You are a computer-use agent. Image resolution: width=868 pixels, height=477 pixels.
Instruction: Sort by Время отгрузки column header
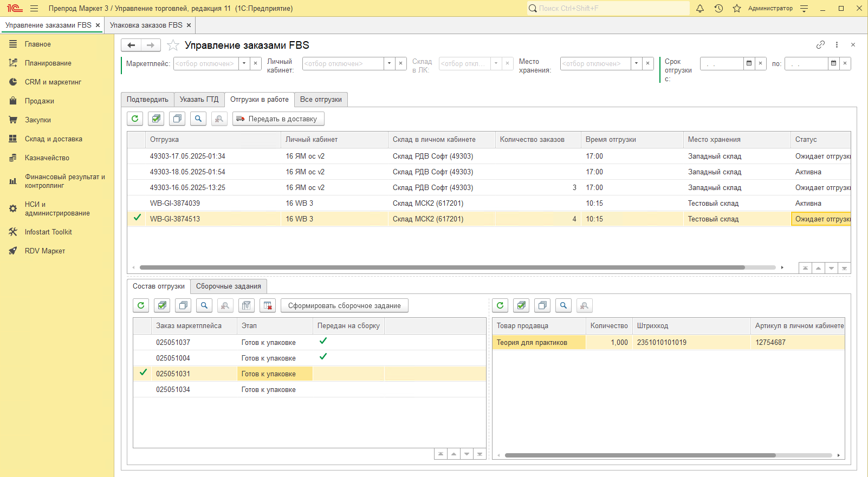pyautogui.click(x=632, y=140)
